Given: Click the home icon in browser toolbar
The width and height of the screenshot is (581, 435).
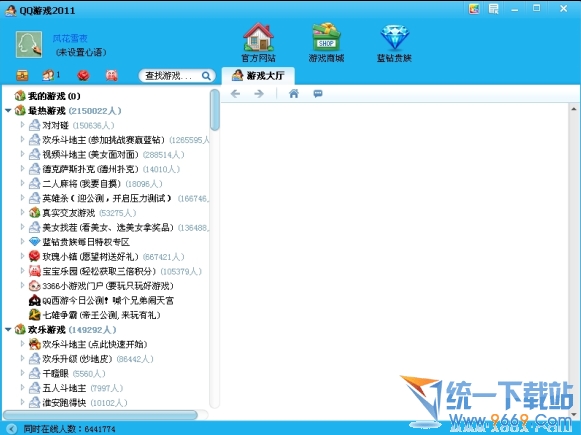Looking at the screenshot, I should (x=294, y=94).
